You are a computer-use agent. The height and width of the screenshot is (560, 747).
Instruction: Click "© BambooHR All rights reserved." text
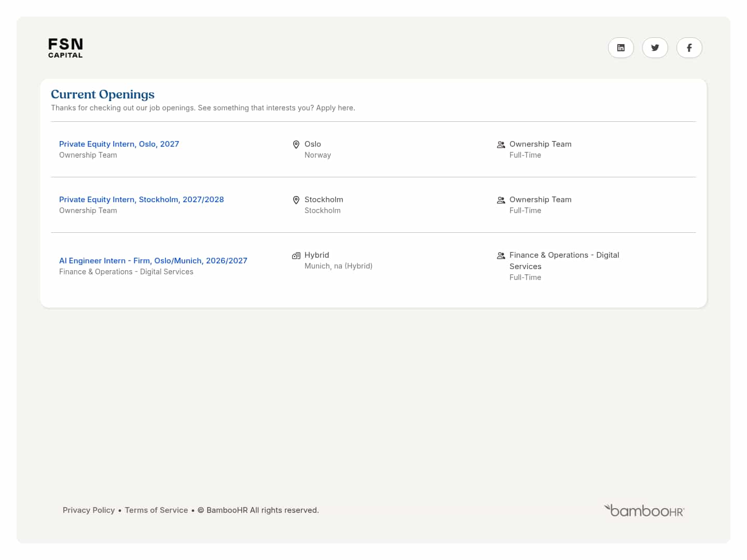tap(258, 510)
